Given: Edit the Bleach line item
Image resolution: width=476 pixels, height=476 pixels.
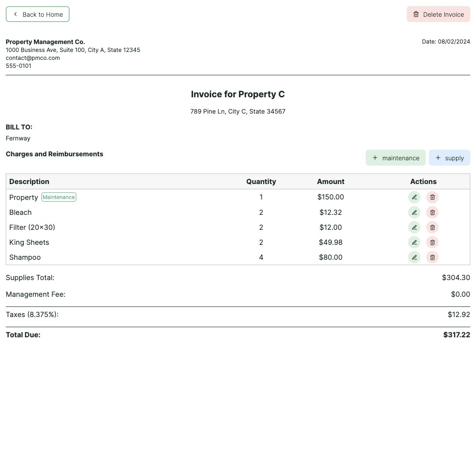Looking at the screenshot, I should pyautogui.click(x=414, y=213).
